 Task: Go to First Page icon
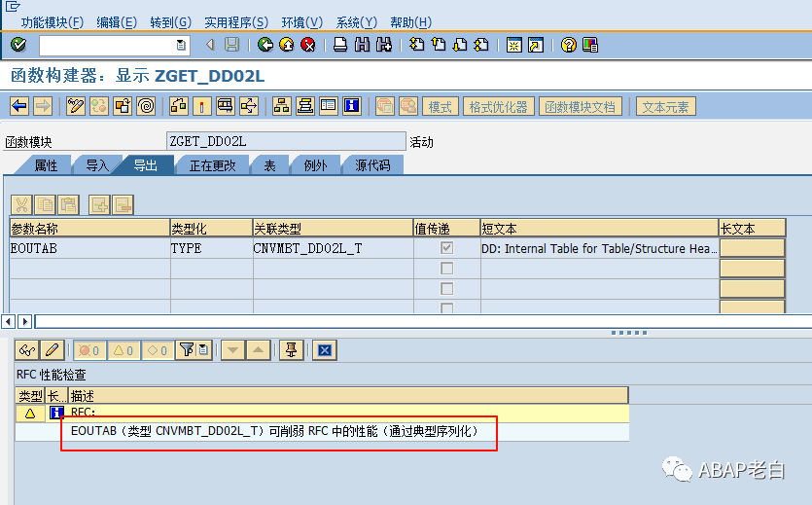[x=417, y=45]
